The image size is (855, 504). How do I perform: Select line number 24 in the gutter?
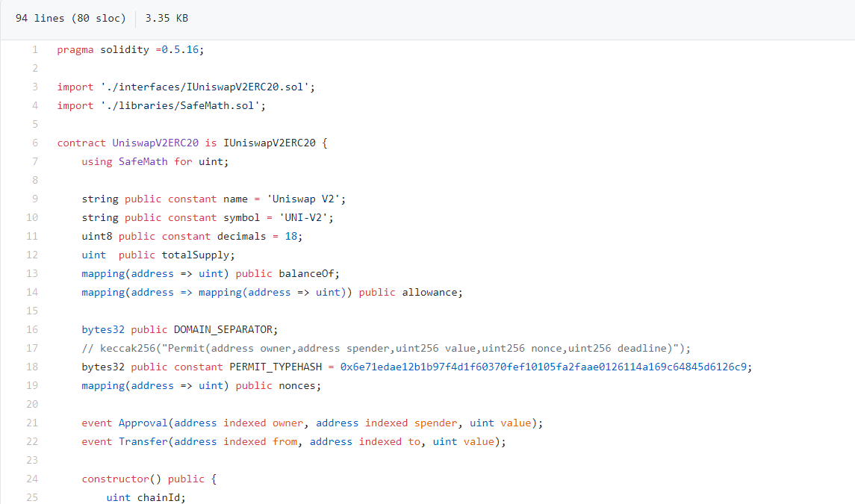point(32,479)
